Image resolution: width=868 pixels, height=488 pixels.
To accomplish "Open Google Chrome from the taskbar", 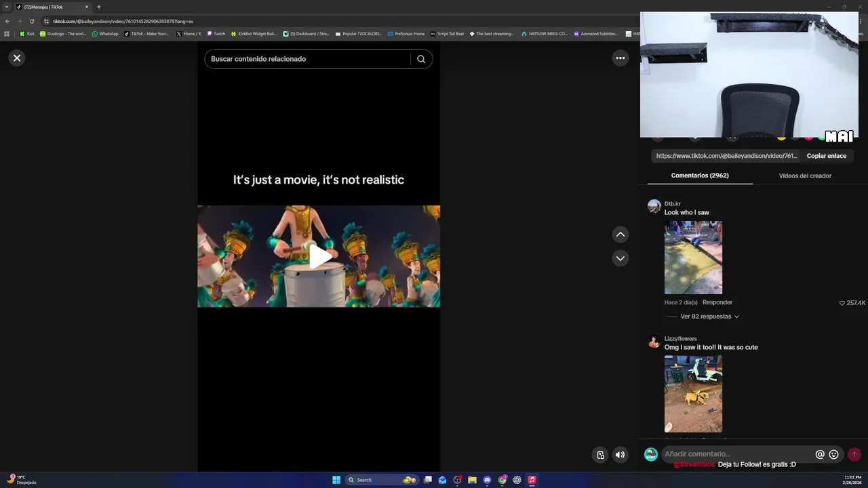I will click(502, 480).
